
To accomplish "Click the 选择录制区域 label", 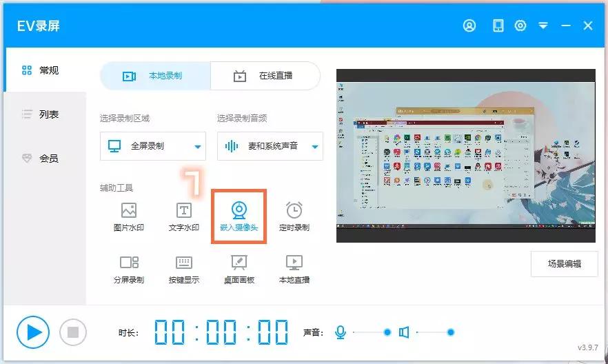I will [x=125, y=119].
